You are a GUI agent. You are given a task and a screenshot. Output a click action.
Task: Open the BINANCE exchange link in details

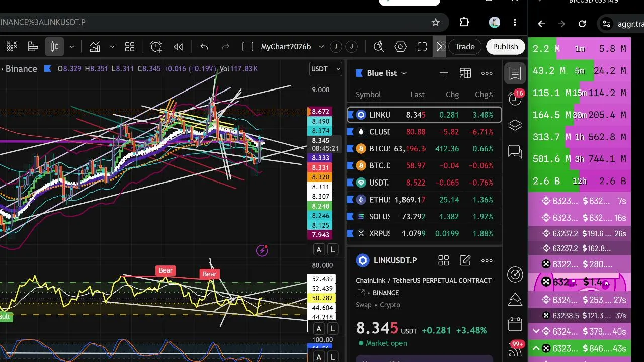point(386,293)
